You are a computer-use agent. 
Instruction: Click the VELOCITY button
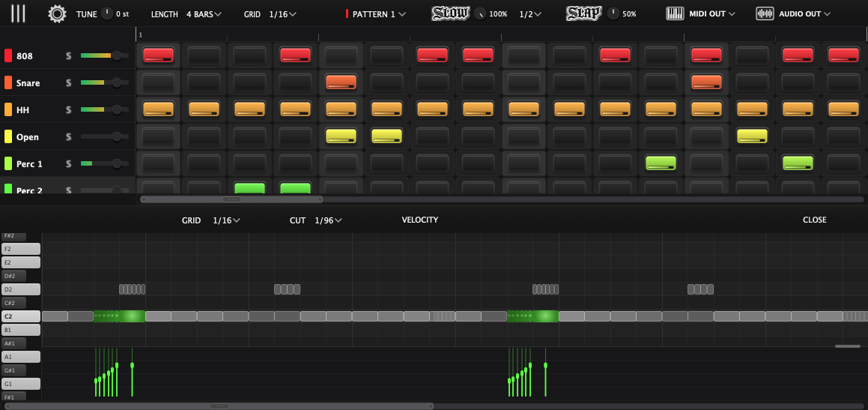click(x=420, y=220)
